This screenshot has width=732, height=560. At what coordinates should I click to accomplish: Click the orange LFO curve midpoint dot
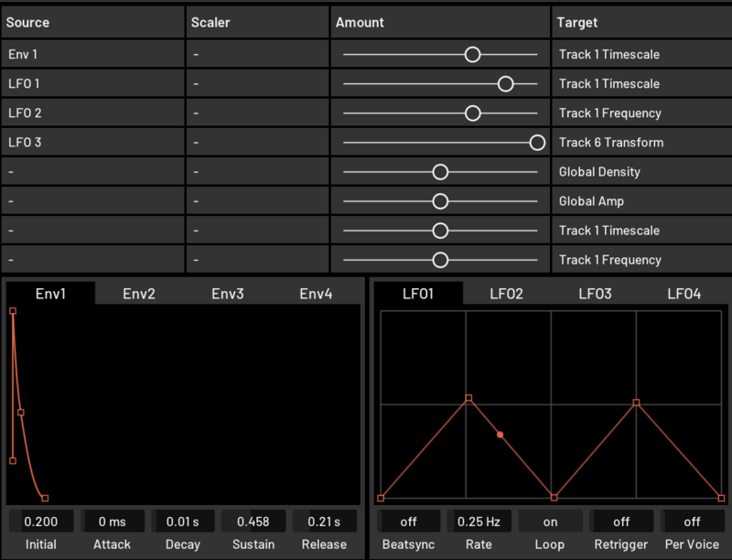tap(501, 435)
